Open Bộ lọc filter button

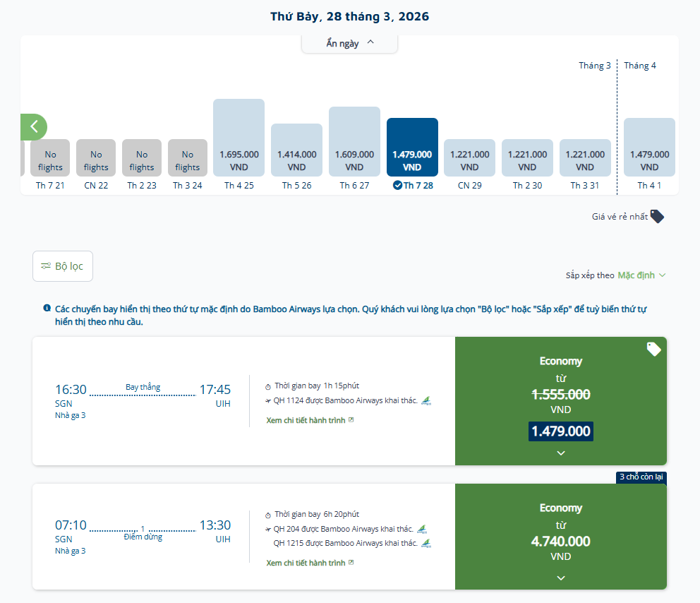point(63,266)
